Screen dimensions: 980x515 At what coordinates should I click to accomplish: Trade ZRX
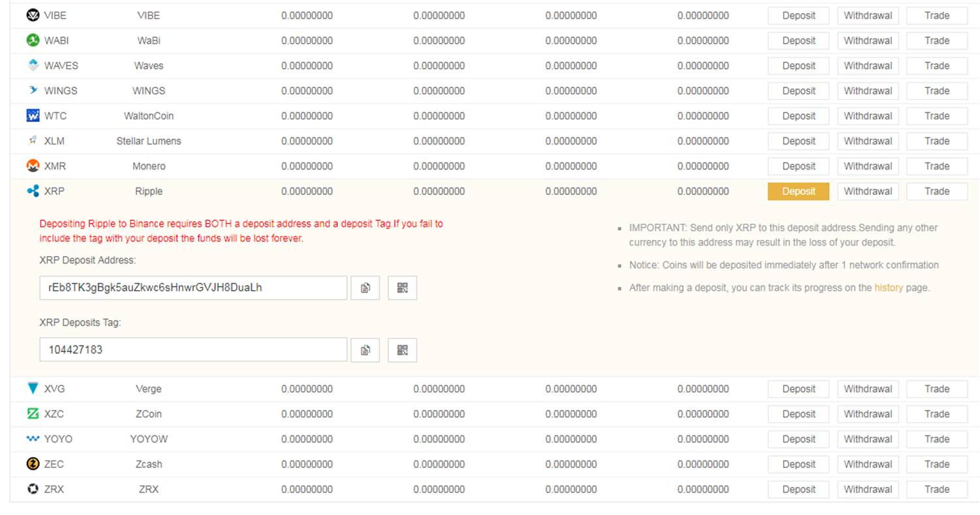pyautogui.click(x=937, y=489)
